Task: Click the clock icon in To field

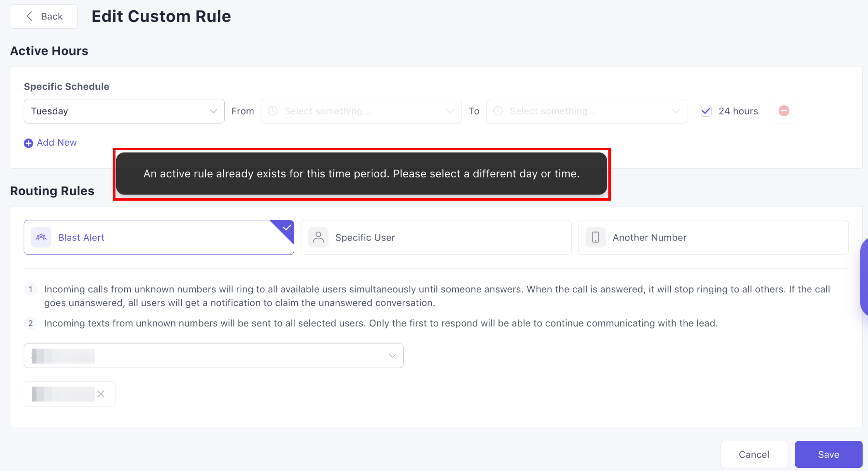Action: coord(498,111)
